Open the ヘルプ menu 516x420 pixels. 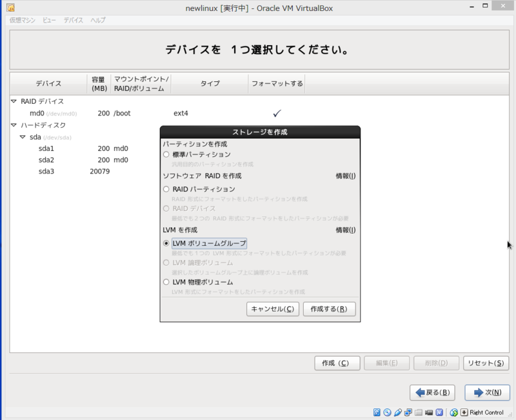(98, 20)
